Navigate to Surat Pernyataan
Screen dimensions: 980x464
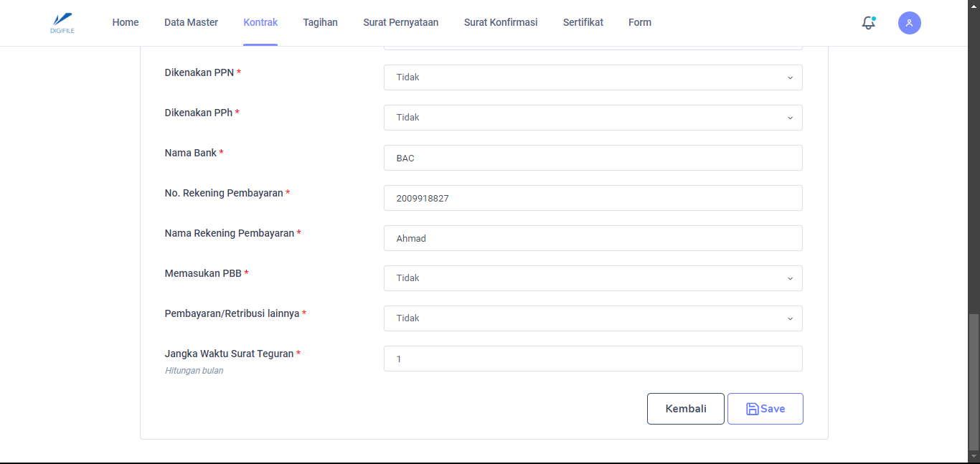point(400,22)
